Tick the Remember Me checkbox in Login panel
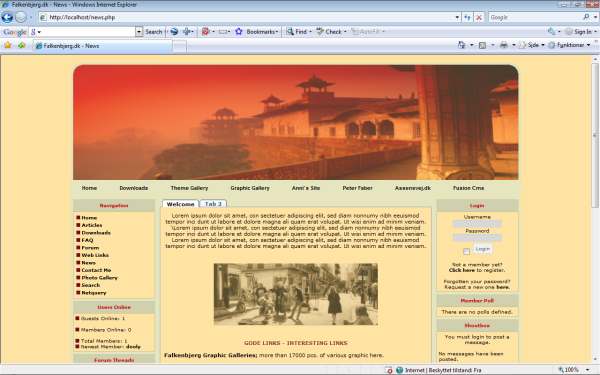This screenshot has height=375, width=600. [466, 251]
